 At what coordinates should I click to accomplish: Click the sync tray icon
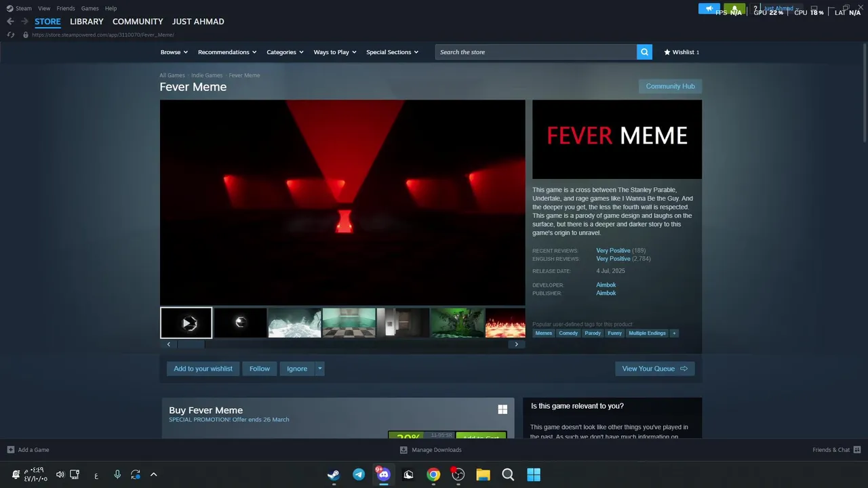tap(136, 474)
